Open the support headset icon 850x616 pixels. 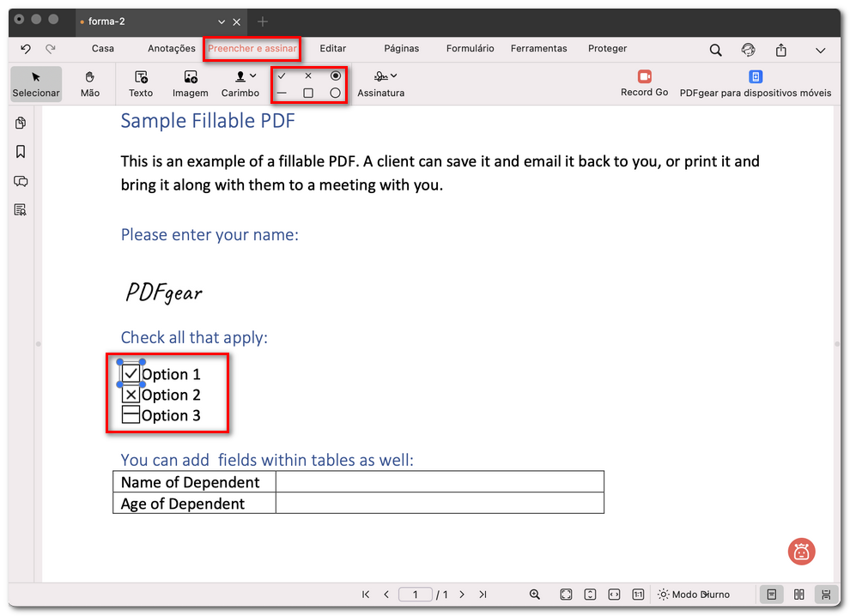click(748, 50)
